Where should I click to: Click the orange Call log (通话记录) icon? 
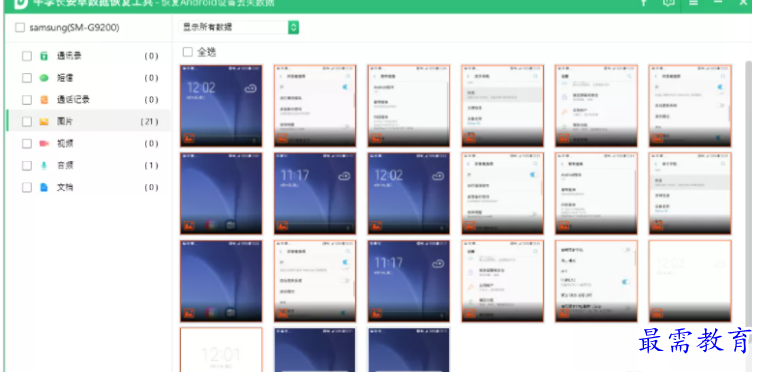(x=44, y=100)
